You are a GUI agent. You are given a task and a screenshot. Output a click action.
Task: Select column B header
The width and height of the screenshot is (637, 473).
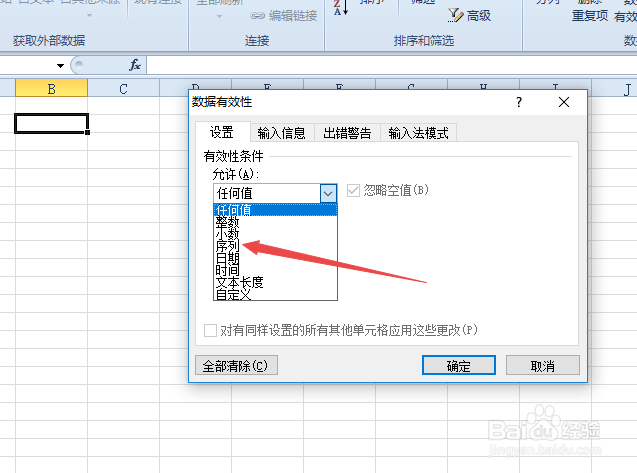click(51, 88)
